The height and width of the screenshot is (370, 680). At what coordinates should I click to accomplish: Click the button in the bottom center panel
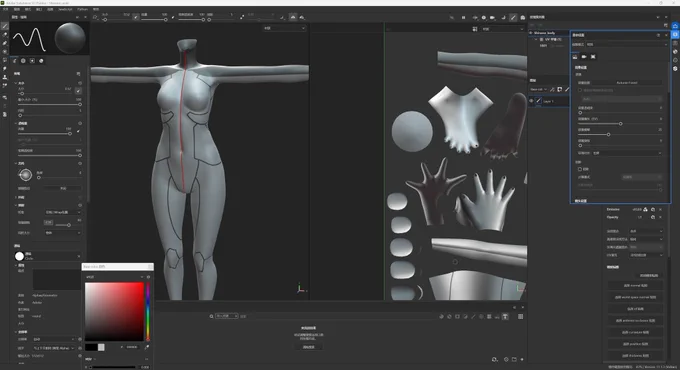(x=308, y=347)
